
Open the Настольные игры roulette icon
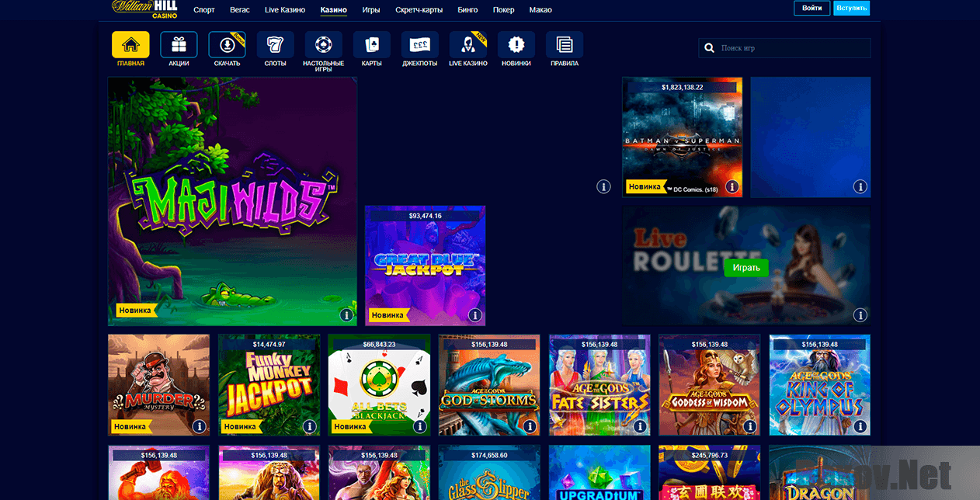pyautogui.click(x=322, y=44)
